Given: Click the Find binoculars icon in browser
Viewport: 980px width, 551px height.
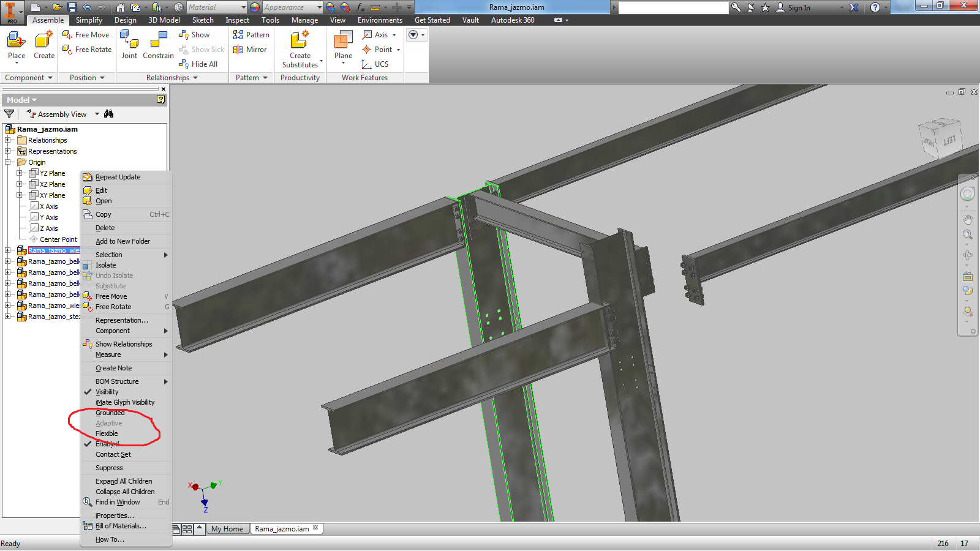Looking at the screenshot, I should pos(109,114).
